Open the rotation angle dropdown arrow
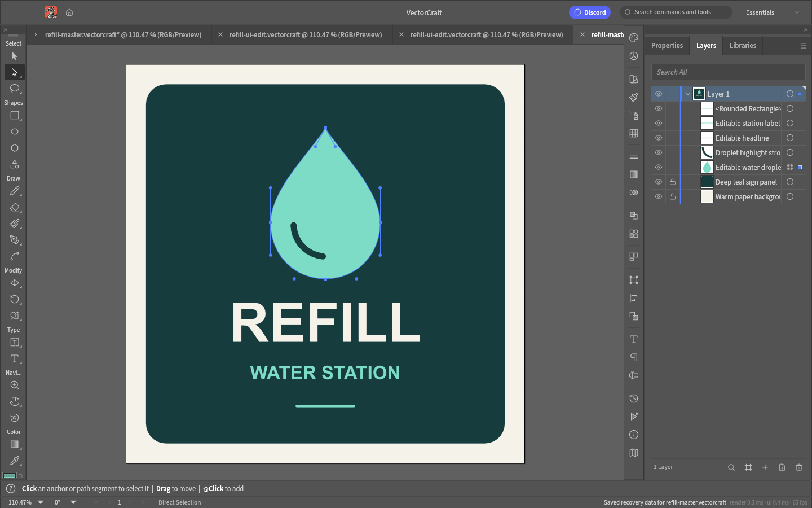This screenshot has height=508, width=812. coord(73,502)
